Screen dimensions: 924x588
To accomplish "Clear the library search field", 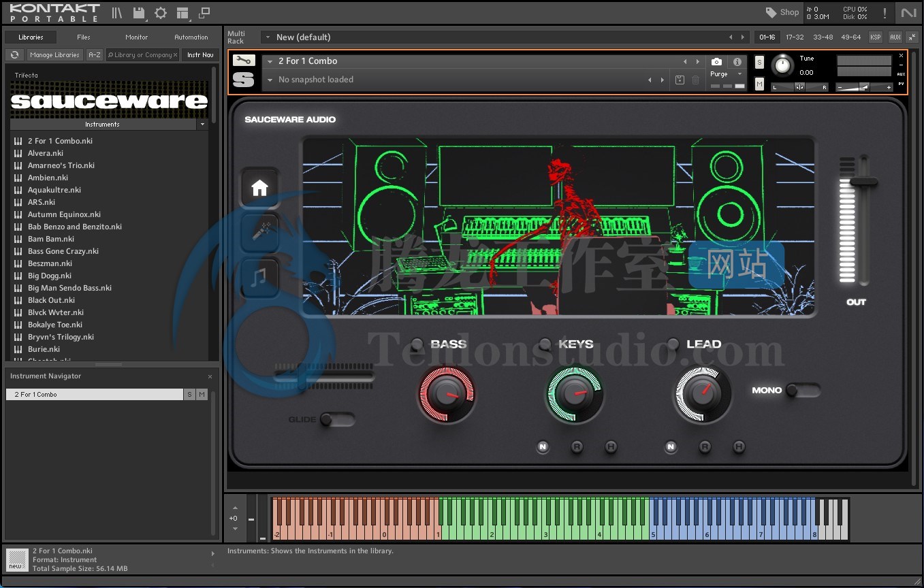I will pyautogui.click(x=175, y=55).
